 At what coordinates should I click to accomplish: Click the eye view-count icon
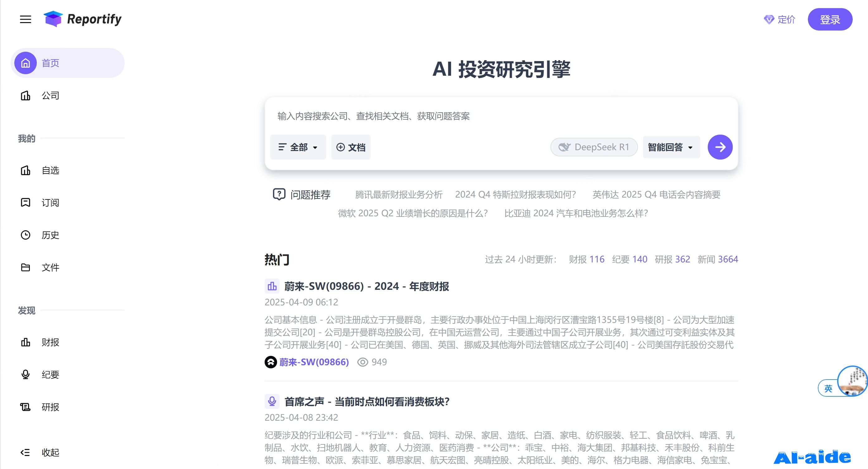coord(362,362)
